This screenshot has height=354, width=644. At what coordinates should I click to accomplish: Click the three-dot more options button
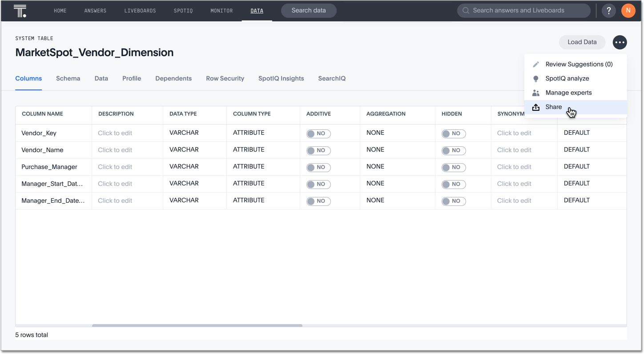pos(620,42)
